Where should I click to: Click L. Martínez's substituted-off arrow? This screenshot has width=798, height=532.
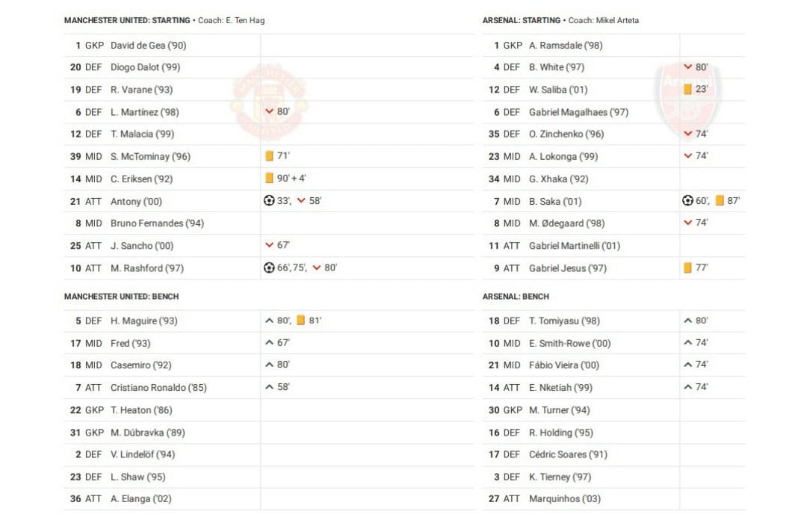coord(269,111)
